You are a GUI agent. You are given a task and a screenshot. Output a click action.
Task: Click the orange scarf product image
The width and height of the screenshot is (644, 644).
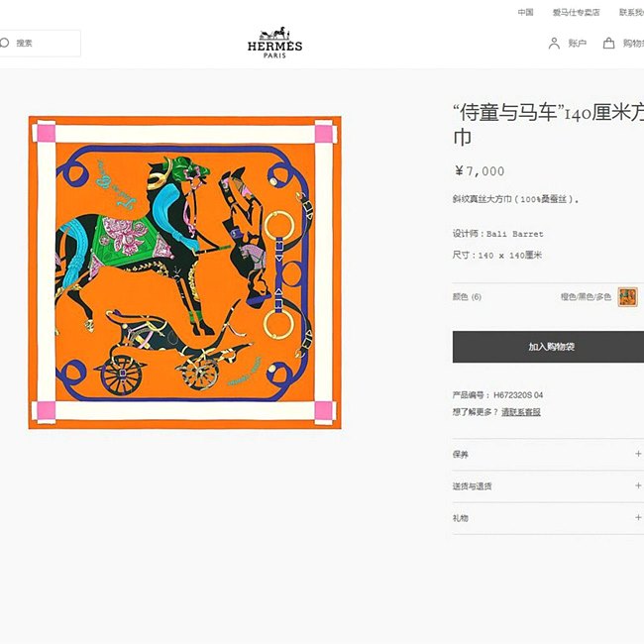185,272
